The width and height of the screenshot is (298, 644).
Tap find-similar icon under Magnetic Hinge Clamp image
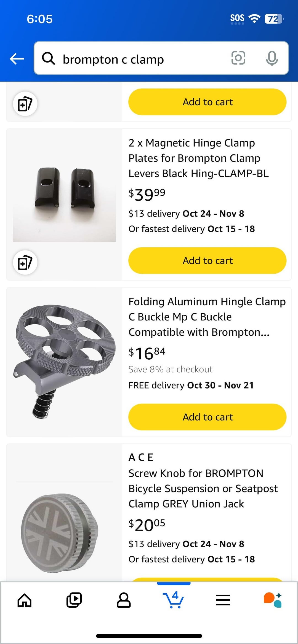pyautogui.click(x=25, y=263)
